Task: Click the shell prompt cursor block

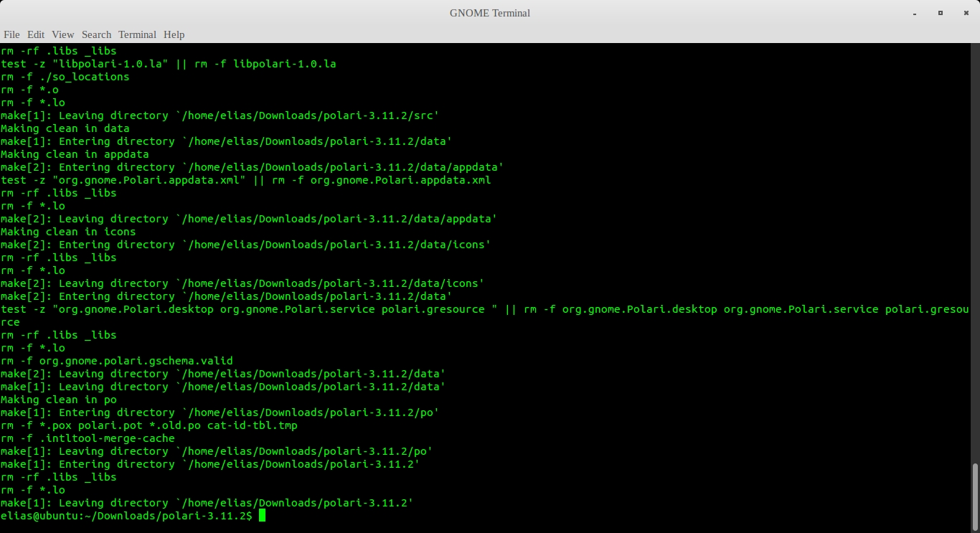Action: pyautogui.click(x=262, y=516)
